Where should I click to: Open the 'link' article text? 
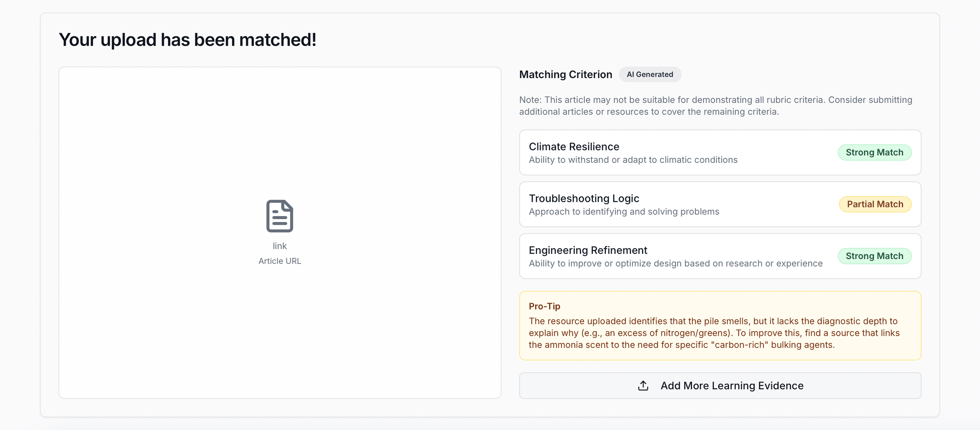tap(280, 246)
